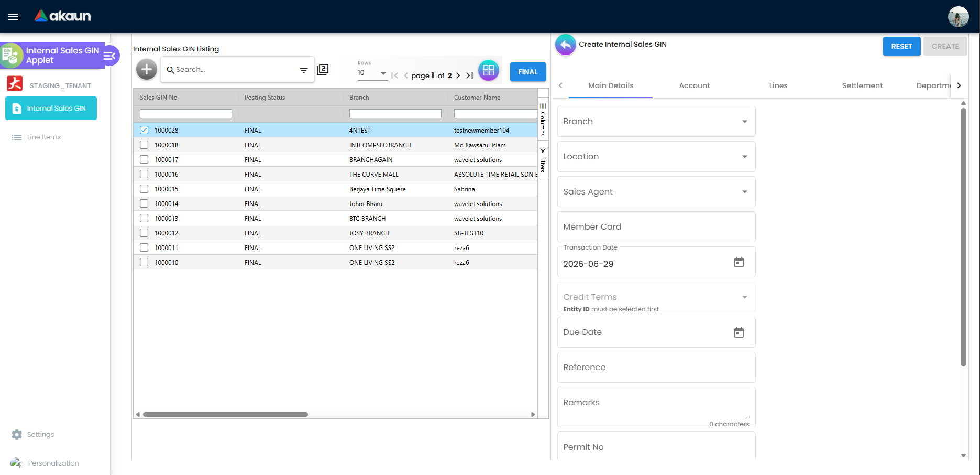This screenshot has height=475, width=980.
Task: Expand the Branch dropdown
Action: (x=656, y=121)
